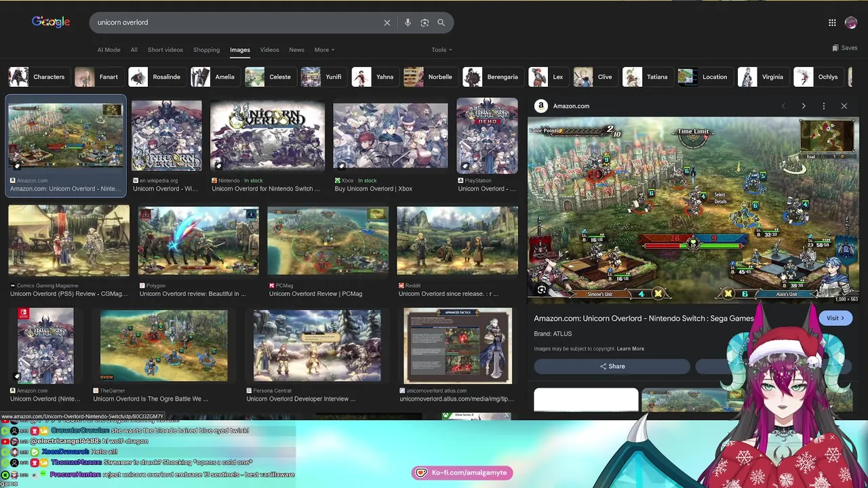
Task: Switch to All results tab
Action: pos(134,49)
